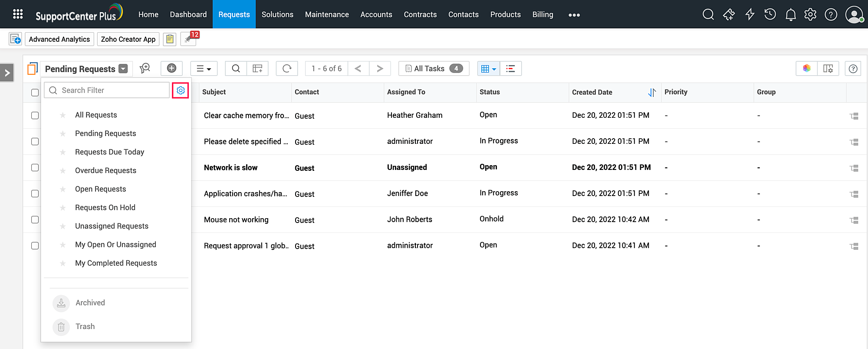Image resolution: width=868 pixels, height=349 pixels.
Task: Expand the left sidebar panel arrow
Action: coord(7,73)
